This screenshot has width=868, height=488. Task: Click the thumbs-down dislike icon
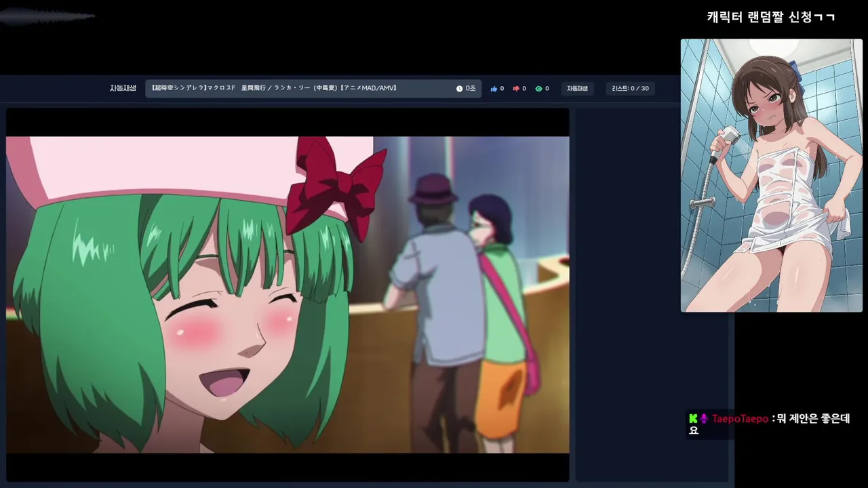pos(516,89)
